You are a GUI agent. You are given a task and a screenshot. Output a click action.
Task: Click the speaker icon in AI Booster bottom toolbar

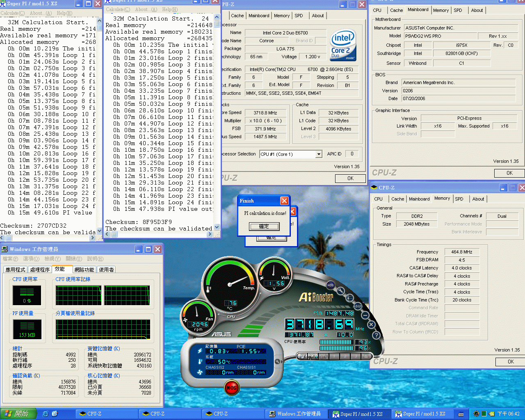324,356
